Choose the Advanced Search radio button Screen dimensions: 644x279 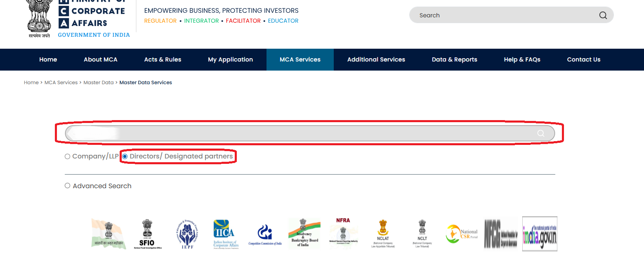click(x=68, y=186)
